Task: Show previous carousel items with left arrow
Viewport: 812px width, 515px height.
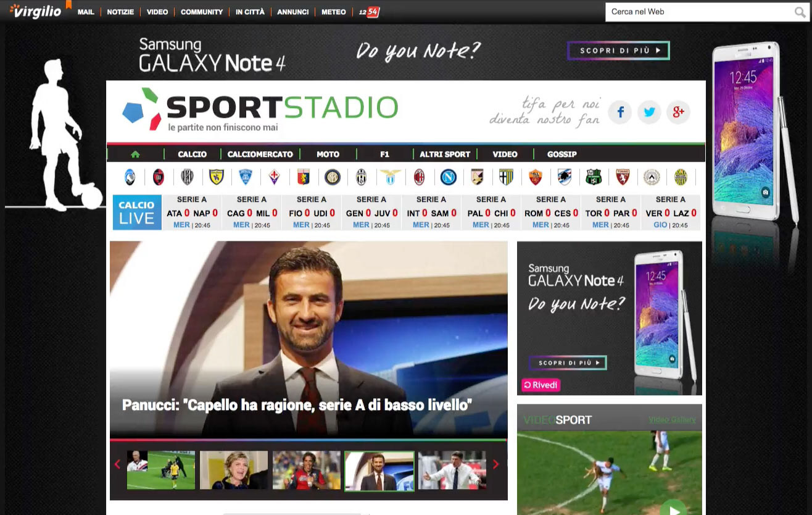Action: [118, 464]
